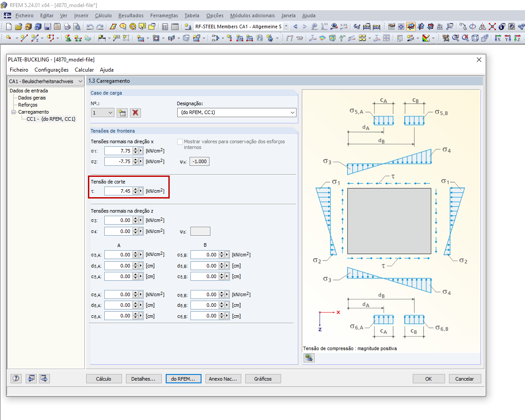Click the ψx field showing -1.000
This screenshot has height=420, width=525.
coord(200,161)
